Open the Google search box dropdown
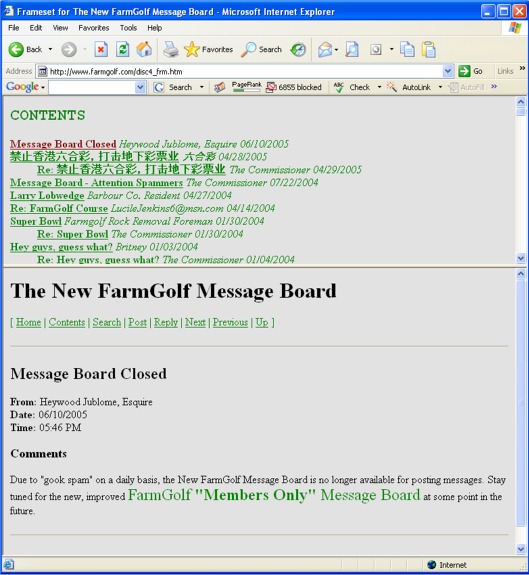This screenshot has height=575, width=529. [x=140, y=88]
